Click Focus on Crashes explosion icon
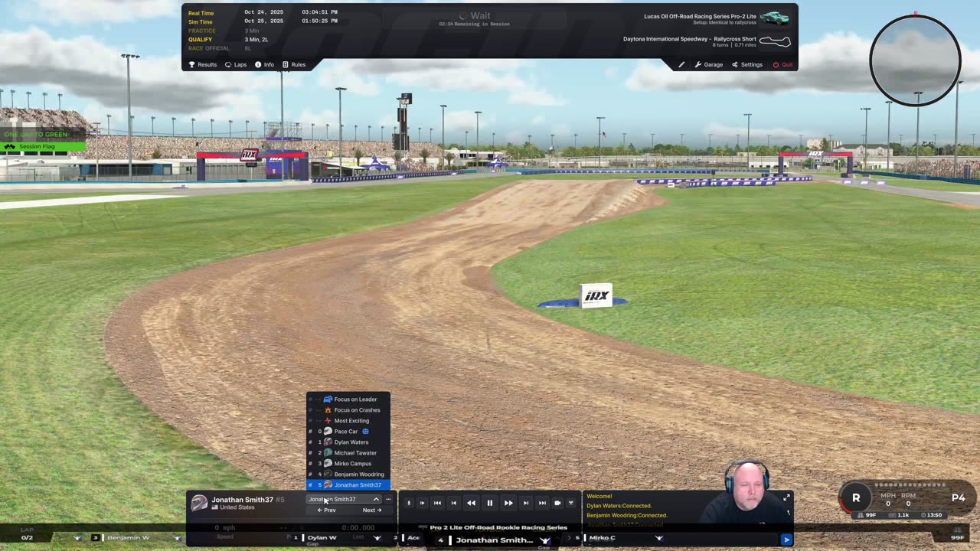 click(x=328, y=409)
